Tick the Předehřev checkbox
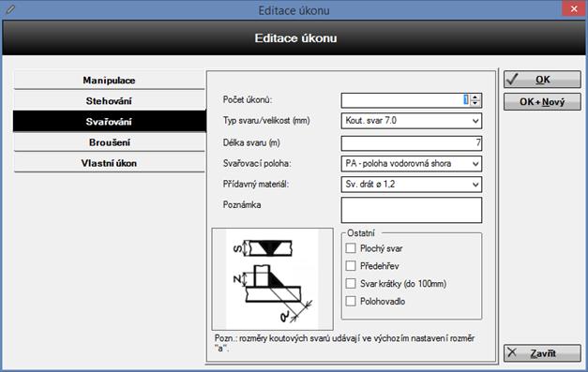 351,265
